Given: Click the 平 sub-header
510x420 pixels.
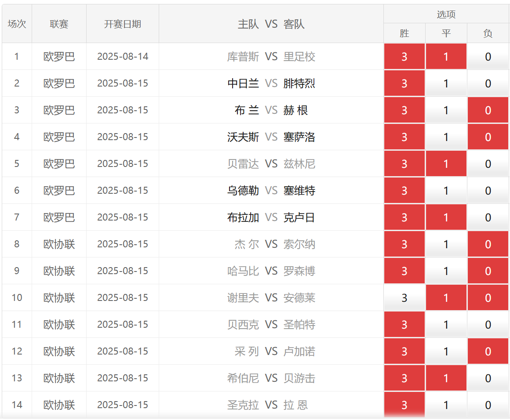Looking at the screenshot, I should (x=446, y=33).
